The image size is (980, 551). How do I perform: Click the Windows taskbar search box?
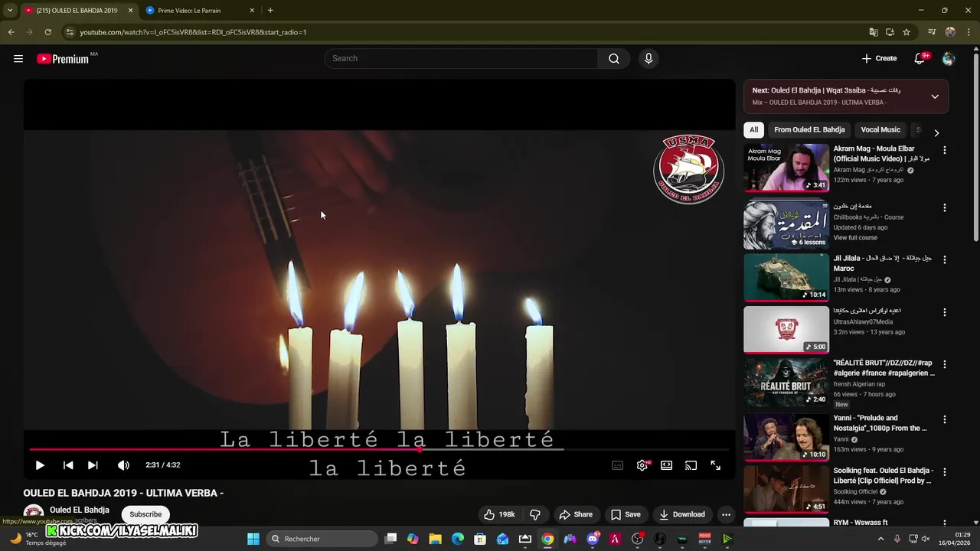324,539
